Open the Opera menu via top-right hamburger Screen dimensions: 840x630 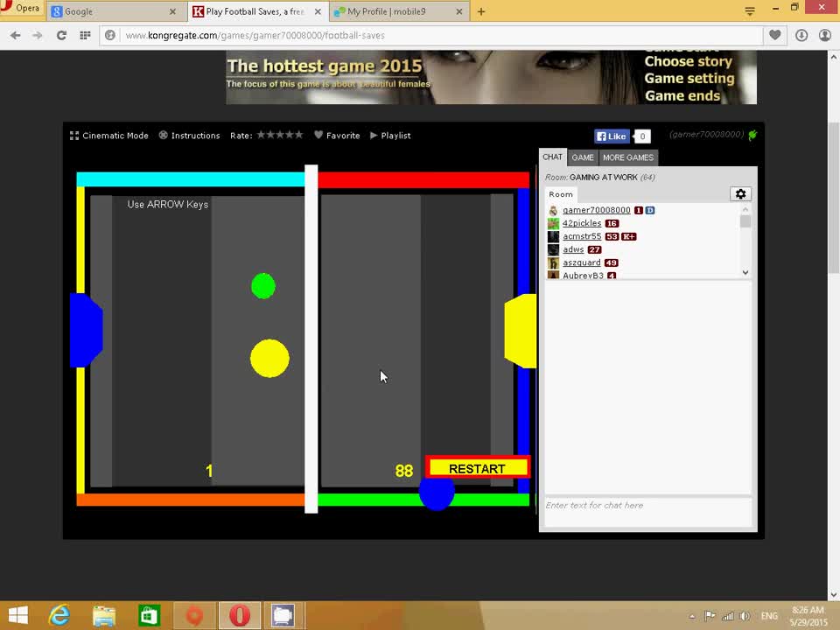[750, 11]
